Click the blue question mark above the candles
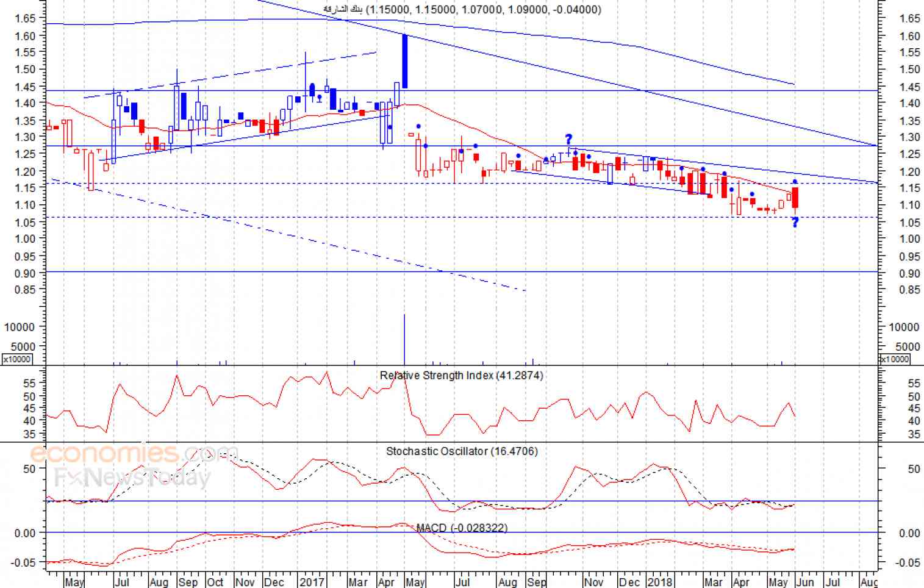The width and height of the screenshot is (924, 588). click(568, 140)
